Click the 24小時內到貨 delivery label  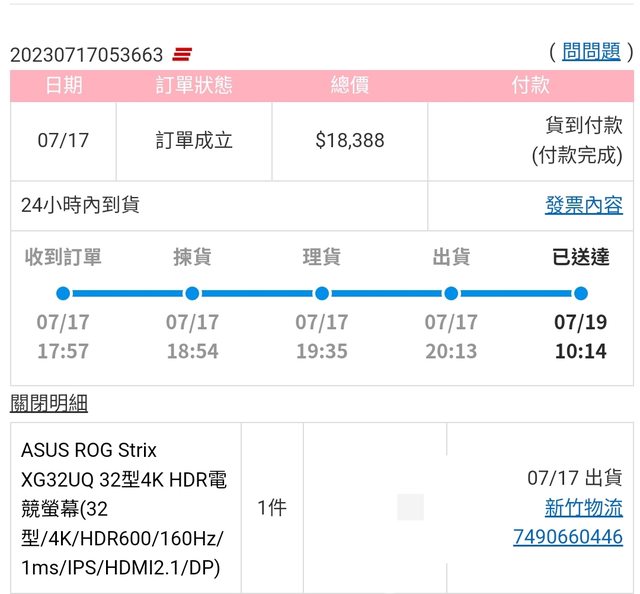[80, 205]
